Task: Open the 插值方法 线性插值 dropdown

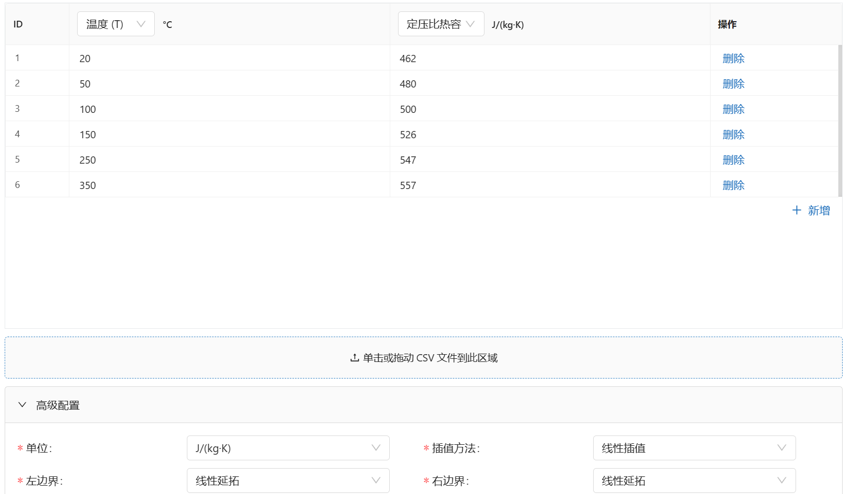Action: tap(694, 448)
